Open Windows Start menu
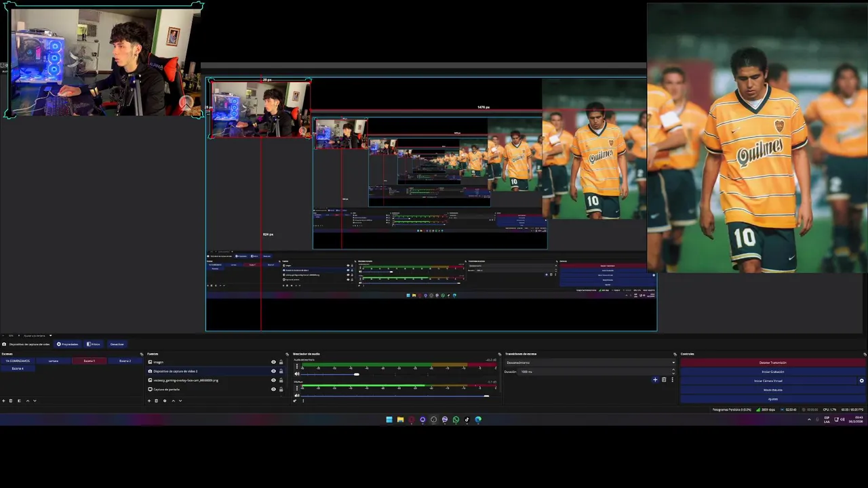868x488 pixels. tap(389, 420)
